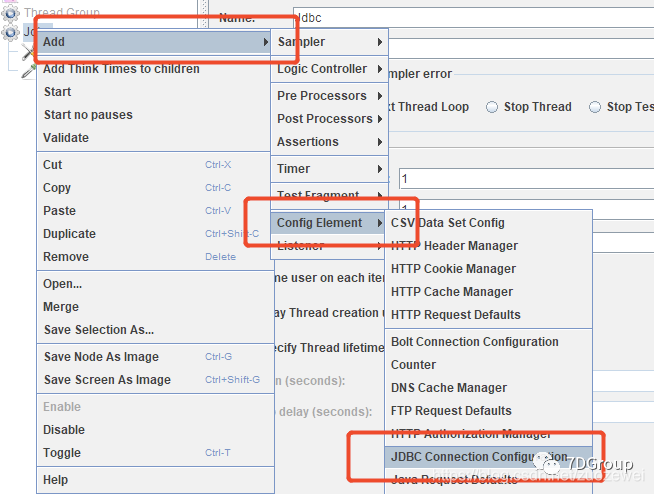The image size is (654, 494).
Task: Click the Jdbc thread group gear icon
Action: [10, 32]
